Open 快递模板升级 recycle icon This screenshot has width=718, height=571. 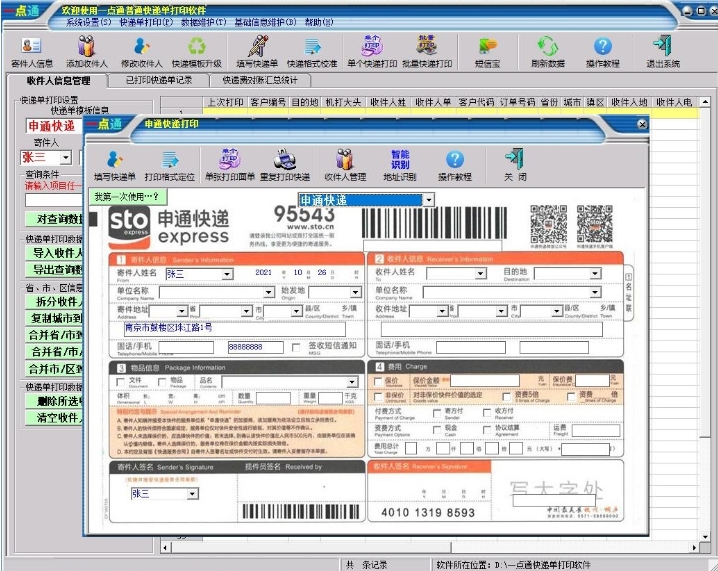click(x=196, y=52)
